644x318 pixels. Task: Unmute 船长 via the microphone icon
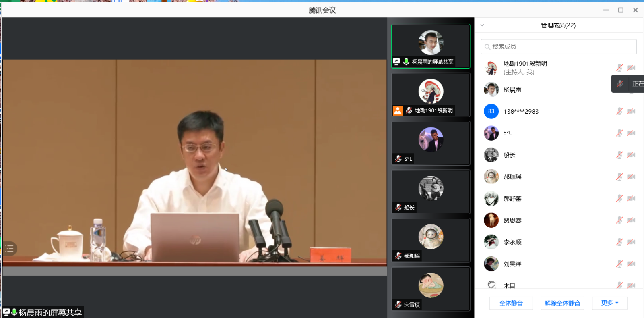tap(619, 155)
